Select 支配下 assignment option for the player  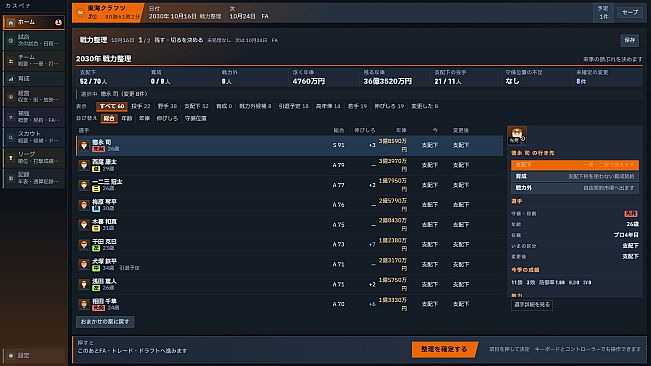(575, 165)
